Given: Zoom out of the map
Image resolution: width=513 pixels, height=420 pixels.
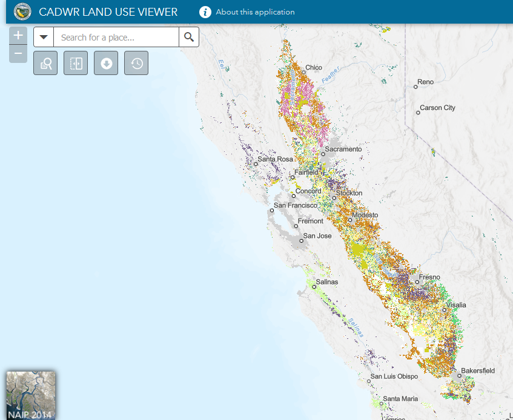Looking at the screenshot, I should tap(18, 54).
